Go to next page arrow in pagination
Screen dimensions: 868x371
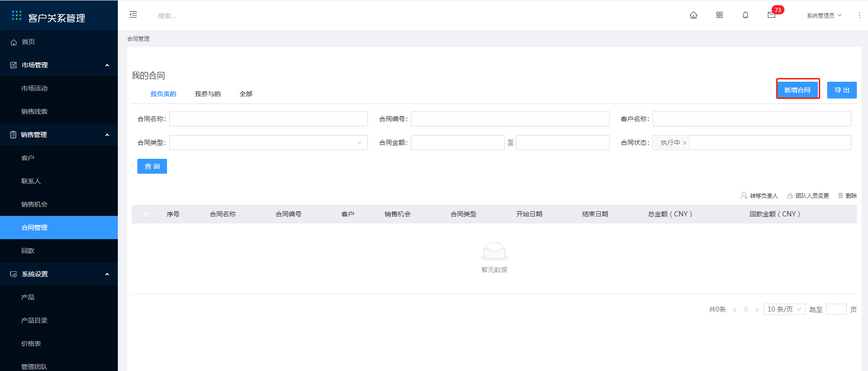[x=757, y=309]
